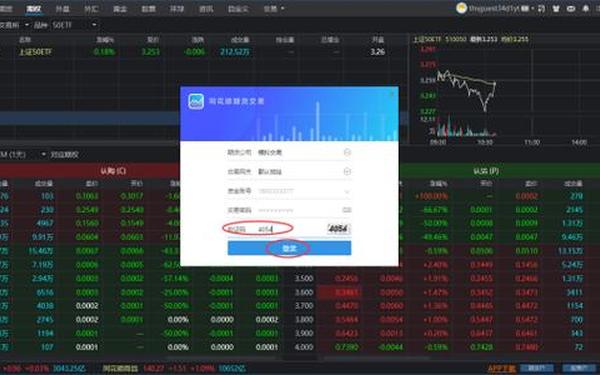Click the put-side horizontal scrollbar below the table
The image size is (600, 375).
point(377,358)
